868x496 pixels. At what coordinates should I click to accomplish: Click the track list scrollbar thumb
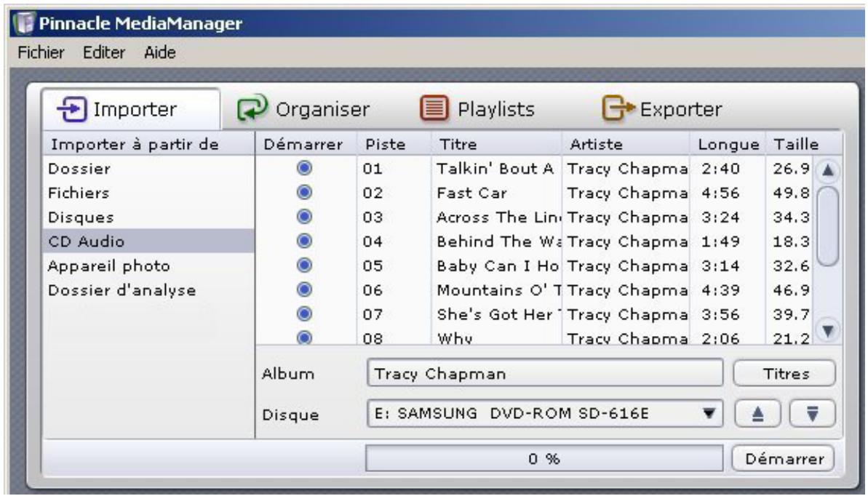tap(827, 226)
